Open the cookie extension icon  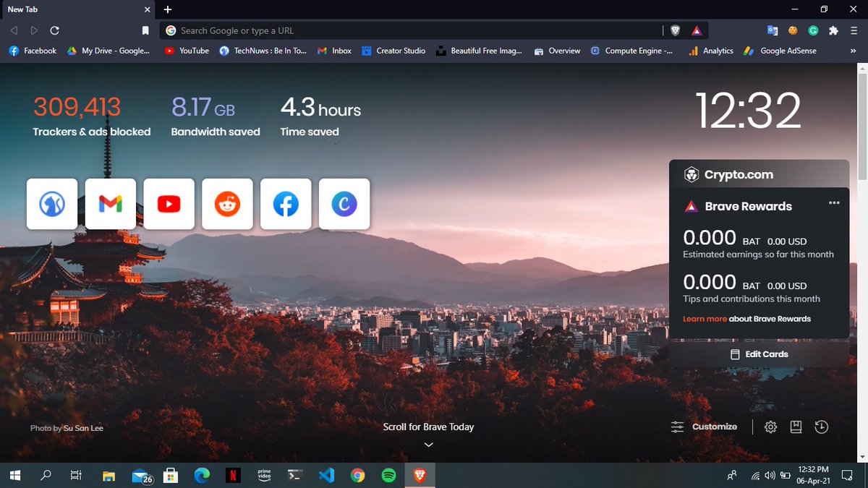tap(793, 30)
